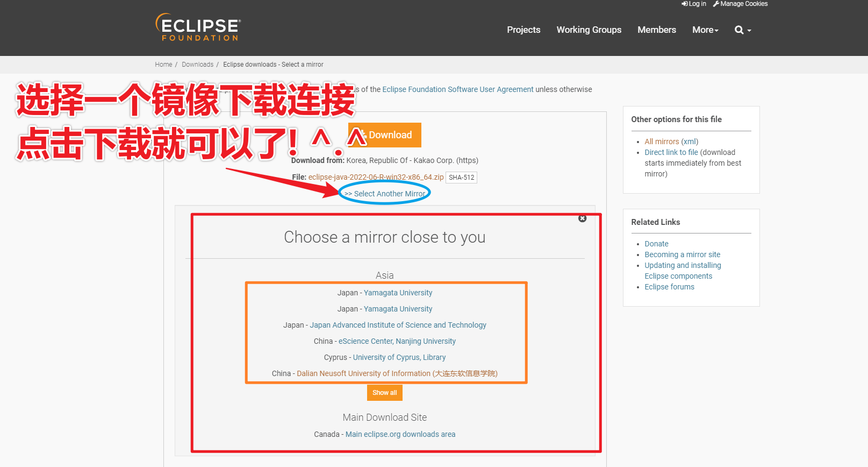Open Eclipse Foundation Software User Agreement link
The image size is (868, 467).
[458, 89]
